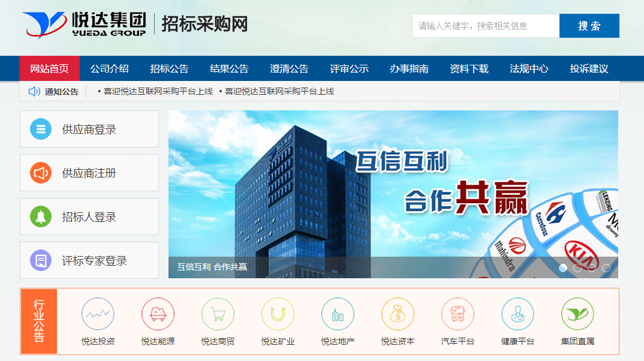Viewport: 644px width, 361px height.
Task: Select the second carousel dot
Action: [x=576, y=269]
